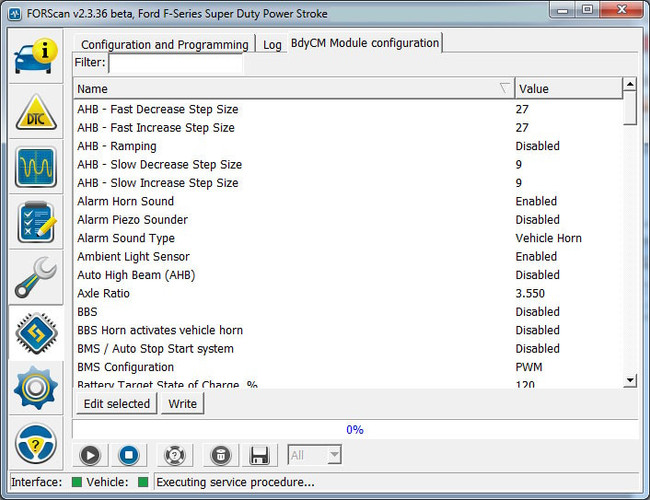Click the scrollbar down arrow in list
Screen dimensions: 650x500
(x=630, y=380)
